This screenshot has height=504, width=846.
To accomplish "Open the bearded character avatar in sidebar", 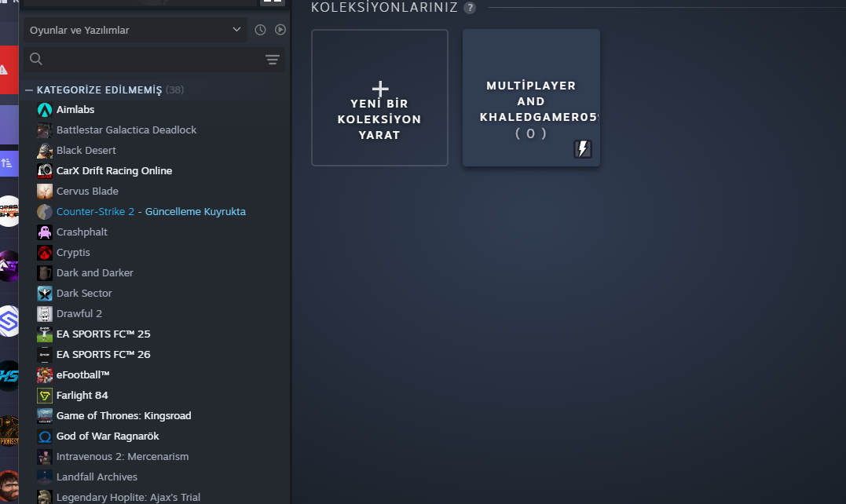I will [9, 486].
